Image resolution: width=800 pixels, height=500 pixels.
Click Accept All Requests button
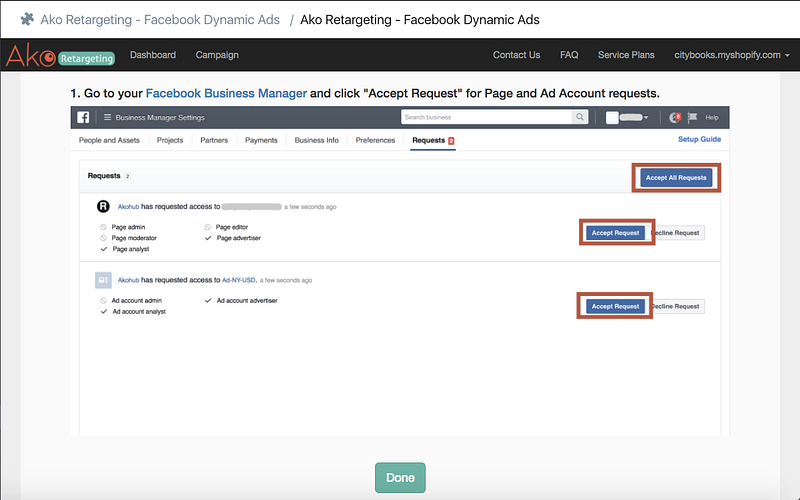point(676,178)
